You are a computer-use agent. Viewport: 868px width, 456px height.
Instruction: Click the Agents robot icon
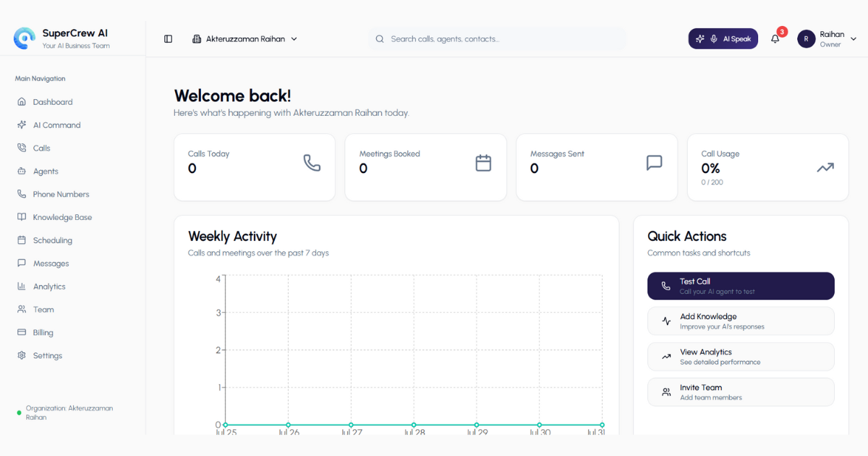pos(22,171)
